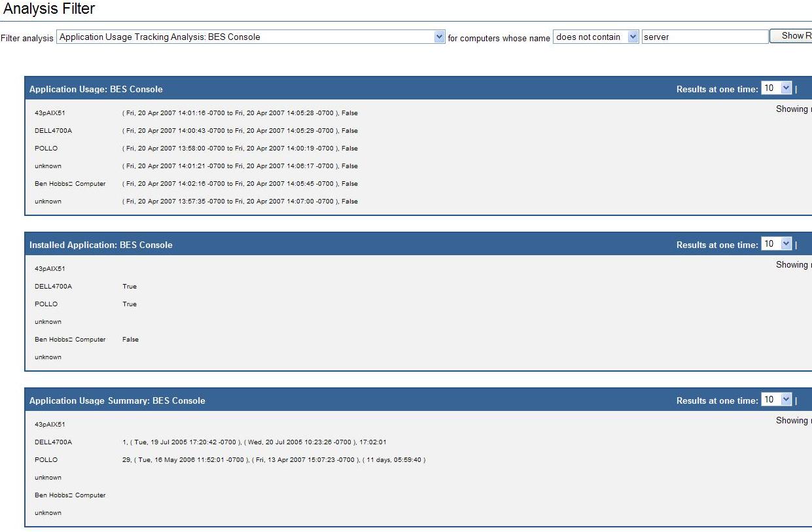This screenshot has height=532, width=812.
Task: Click the 13:58:00 to 14:00:19 usage entry
Action: pyautogui.click(x=240, y=149)
